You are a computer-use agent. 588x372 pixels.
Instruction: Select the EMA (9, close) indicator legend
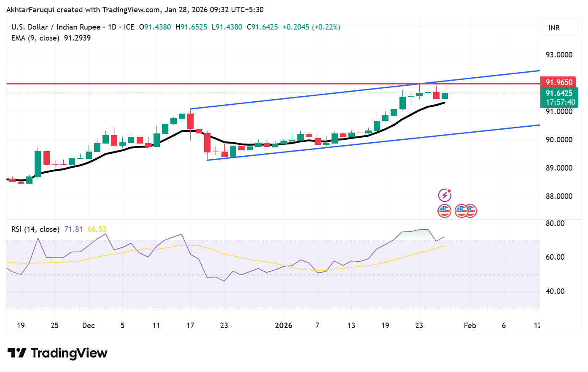35,38
